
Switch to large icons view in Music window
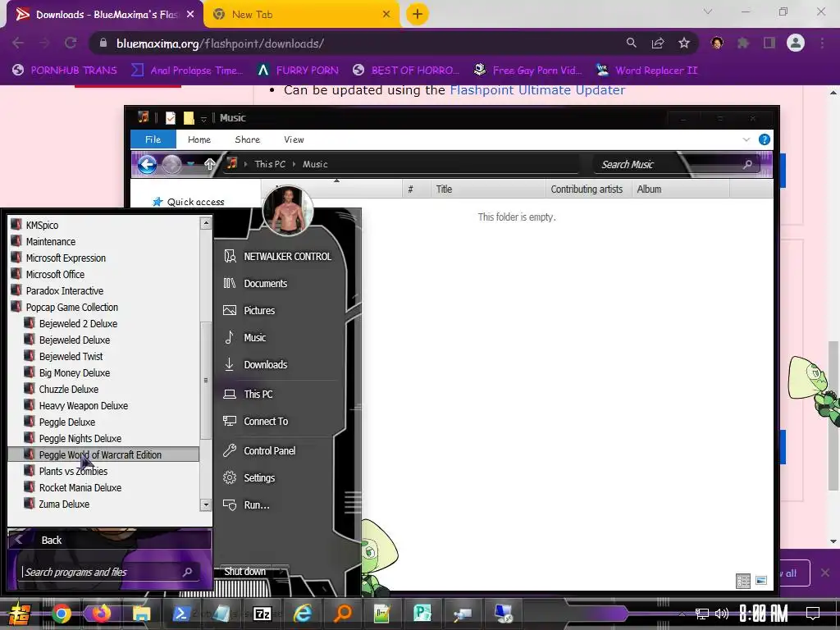point(761,581)
